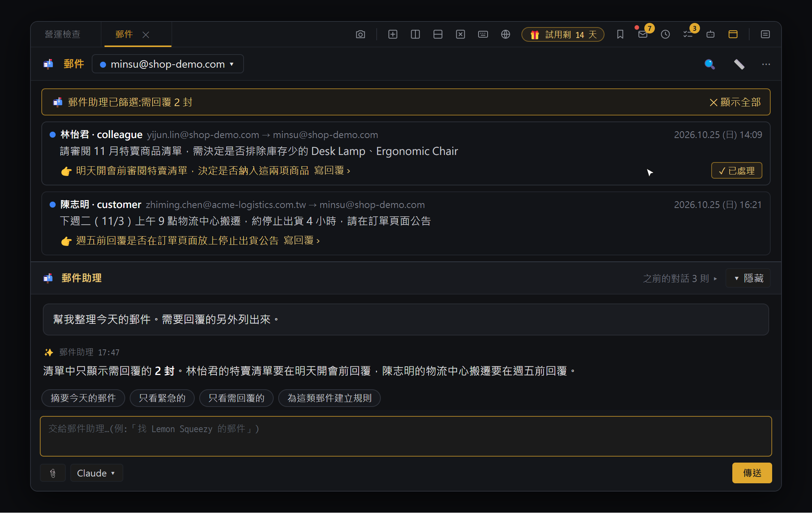
Task: Split view horizontally into rows
Action: point(438,35)
